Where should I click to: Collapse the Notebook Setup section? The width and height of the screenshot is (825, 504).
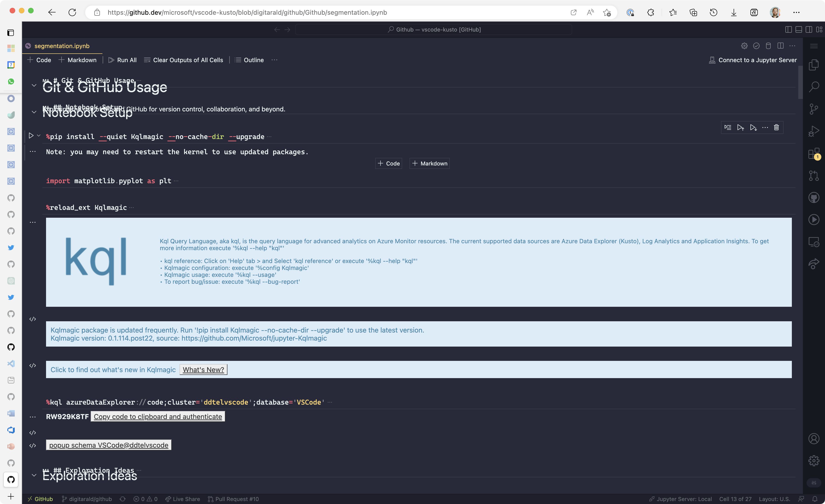pyautogui.click(x=34, y=112)
